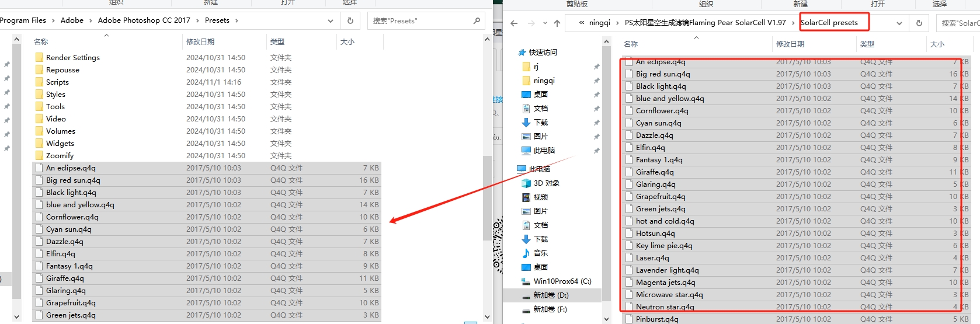Click Program Files breadcrumb
980x324 pixels.
[23, 20]
